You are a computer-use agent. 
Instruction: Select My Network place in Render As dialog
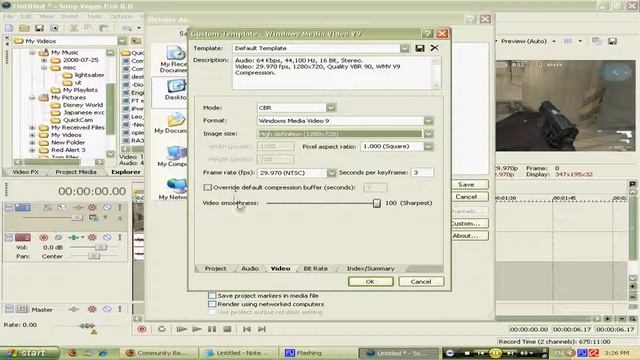pyautogui.click(x=174, y=189)
